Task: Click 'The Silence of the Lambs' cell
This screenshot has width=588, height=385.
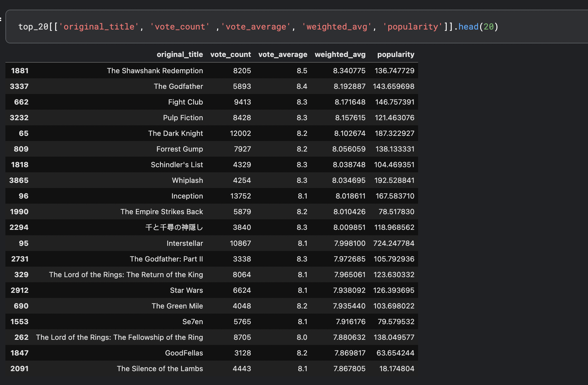Action: [x=160, y=369]
